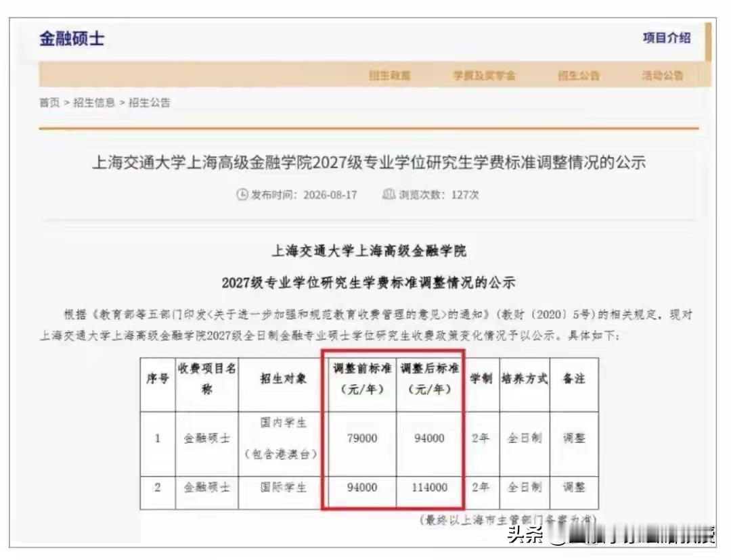Click 首页 in the breadcrumb
Image resolution: width=731 pixels, height=560 pixels.
pos(49,103)
